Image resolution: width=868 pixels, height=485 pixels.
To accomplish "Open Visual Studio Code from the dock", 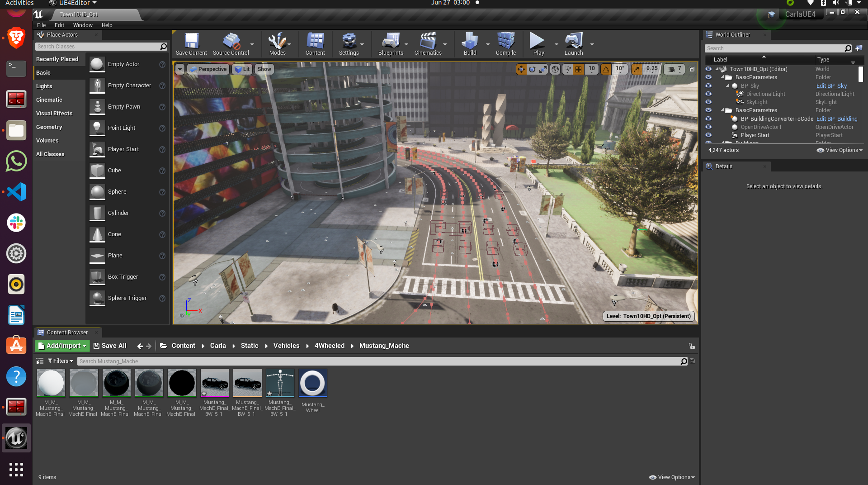I will (16, 192).
